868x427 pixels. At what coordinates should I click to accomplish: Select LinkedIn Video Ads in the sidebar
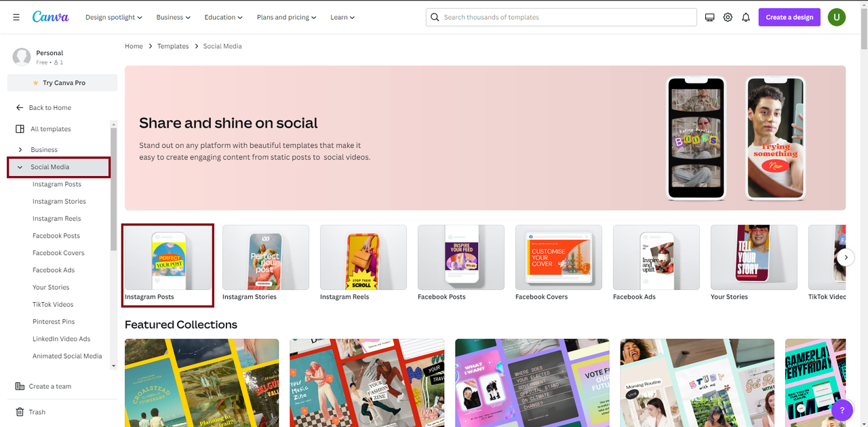[x=61, y=339]
